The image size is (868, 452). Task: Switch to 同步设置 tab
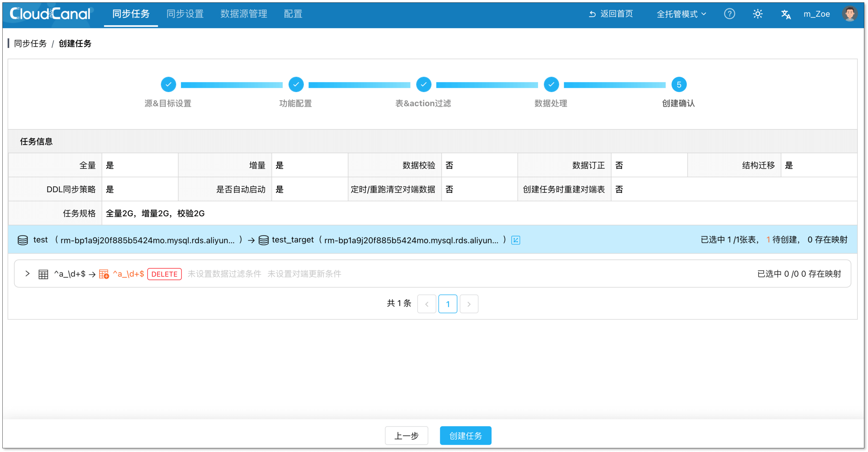[185, 14]
